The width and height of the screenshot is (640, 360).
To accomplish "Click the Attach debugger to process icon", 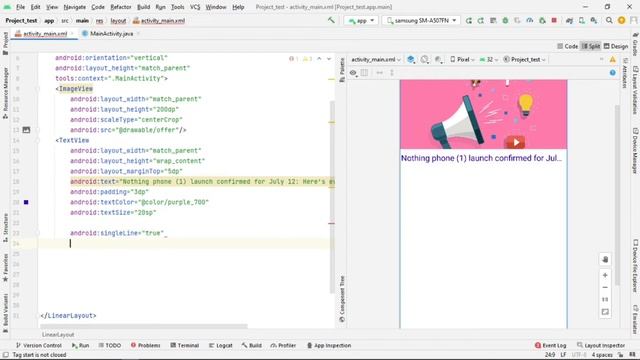I will tap(542, 20).
